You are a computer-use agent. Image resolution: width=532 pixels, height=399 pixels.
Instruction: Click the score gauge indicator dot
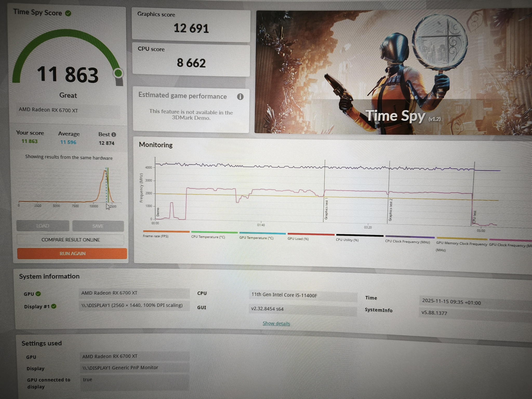(118, 73)
